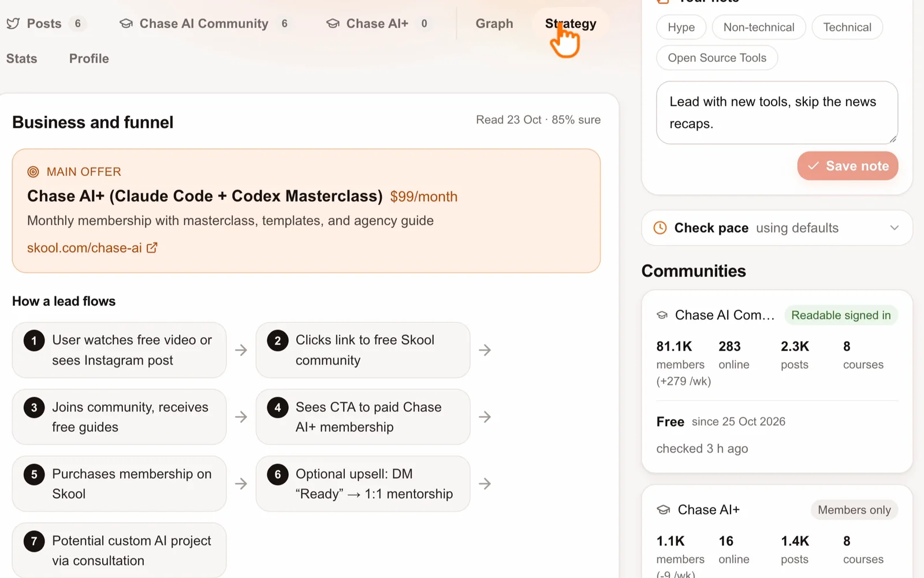Click the Business and funnel heading
This screenshot has height=578, width=924.
(93, 123)
